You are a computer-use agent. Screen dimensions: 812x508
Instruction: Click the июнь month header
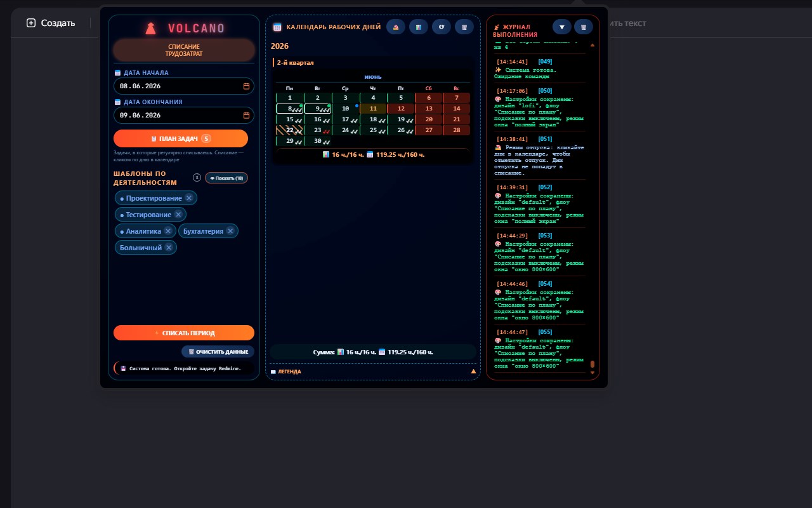tap(373, 77)
